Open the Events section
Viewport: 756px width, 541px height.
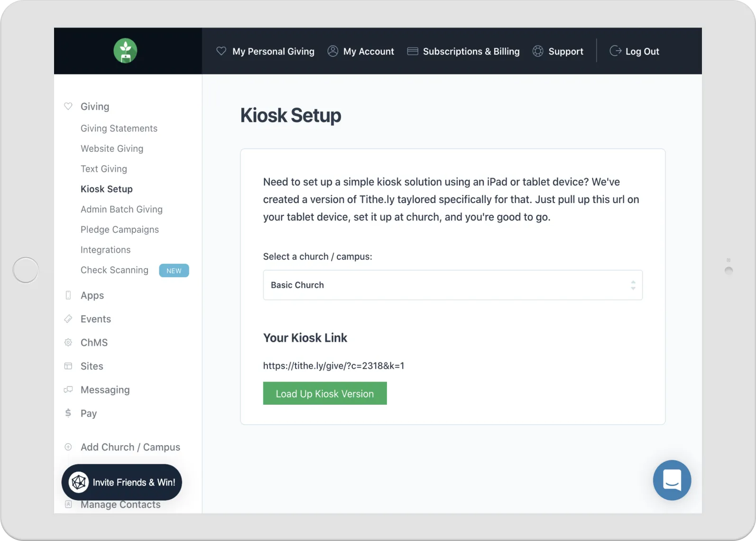[96, 319]
